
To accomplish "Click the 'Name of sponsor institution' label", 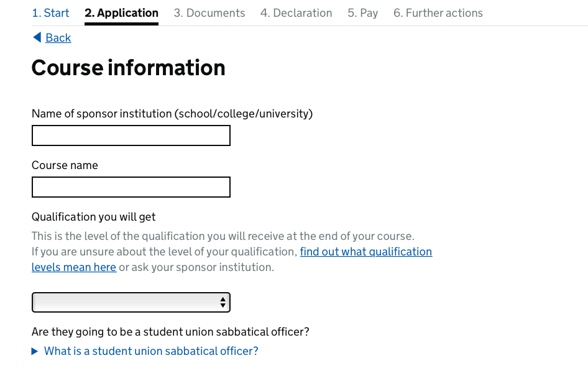I will point(172,114).
